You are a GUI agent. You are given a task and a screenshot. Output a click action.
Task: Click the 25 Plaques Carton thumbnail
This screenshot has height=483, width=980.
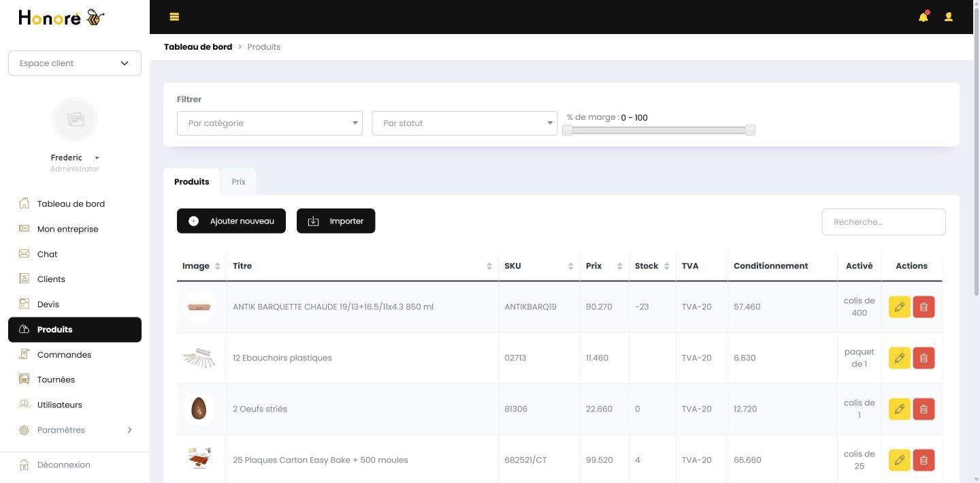tap(199, 458)
